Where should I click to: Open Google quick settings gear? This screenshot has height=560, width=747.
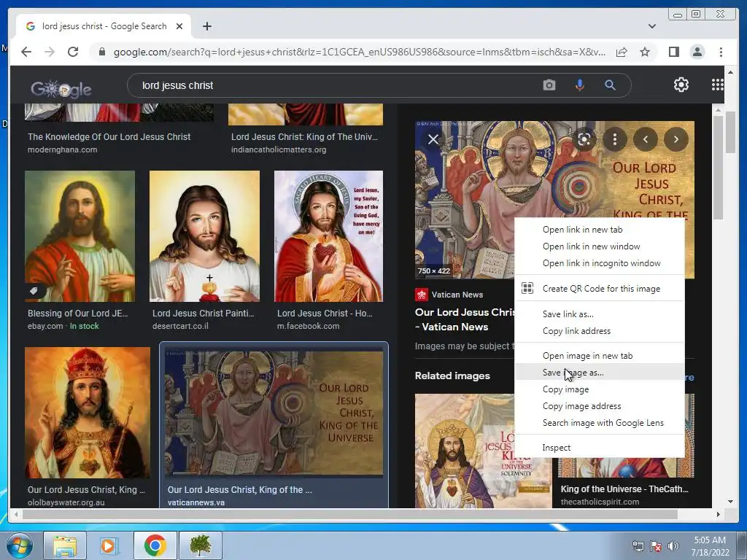point(681,85)
